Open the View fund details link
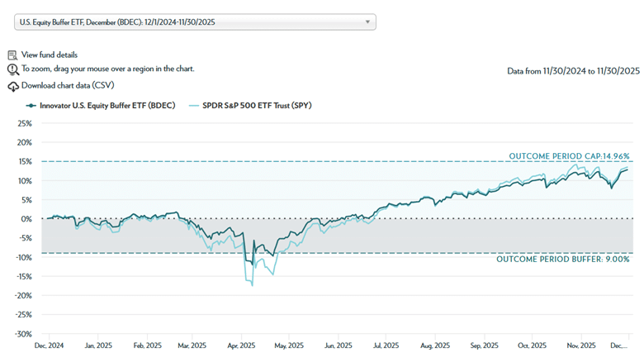The height and width of the screenshot is (358, 644). point(50,55)
